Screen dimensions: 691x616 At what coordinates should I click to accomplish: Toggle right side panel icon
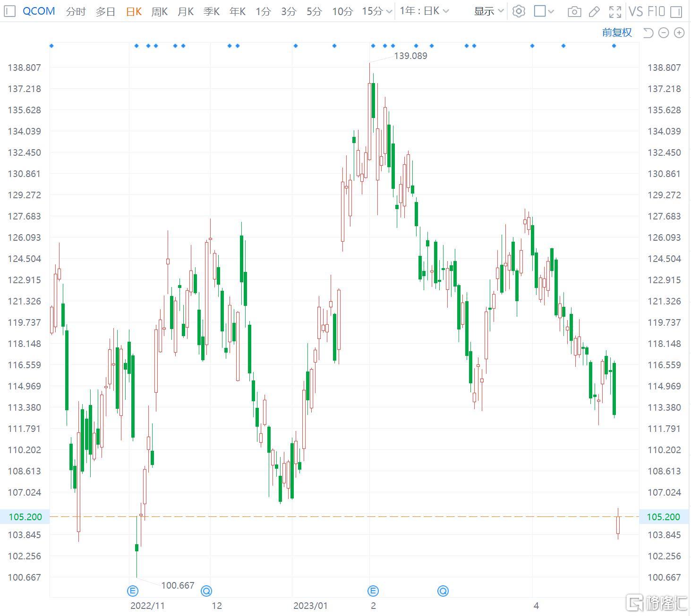pyautogui.click(x=676, y=11)
